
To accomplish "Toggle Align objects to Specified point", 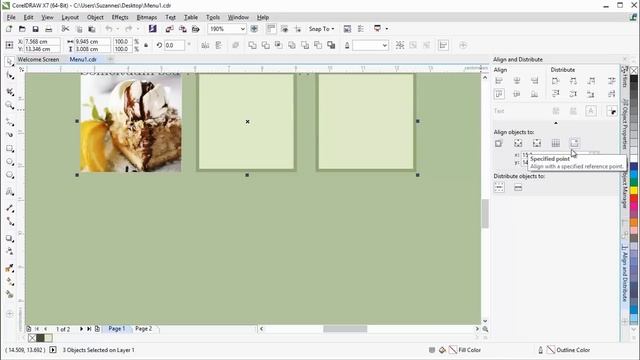I will coord(574,143).
